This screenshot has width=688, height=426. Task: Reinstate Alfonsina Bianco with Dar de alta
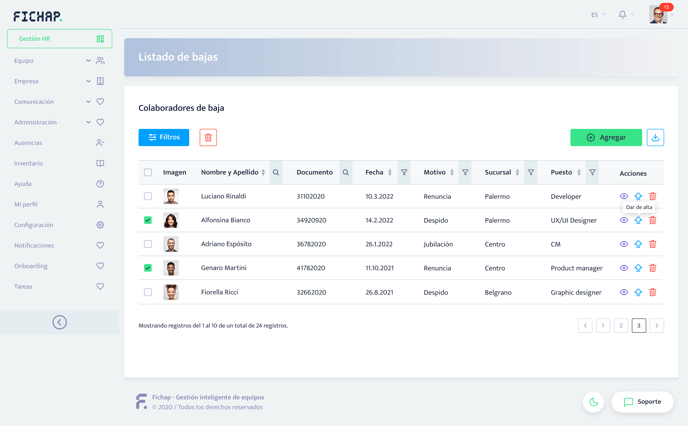pos(638,220)
